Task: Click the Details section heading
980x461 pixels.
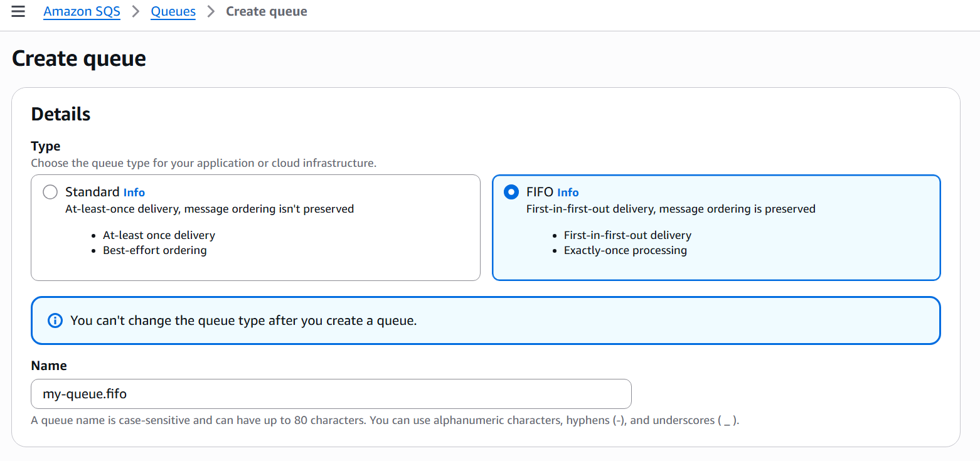Action: point(60,114)
